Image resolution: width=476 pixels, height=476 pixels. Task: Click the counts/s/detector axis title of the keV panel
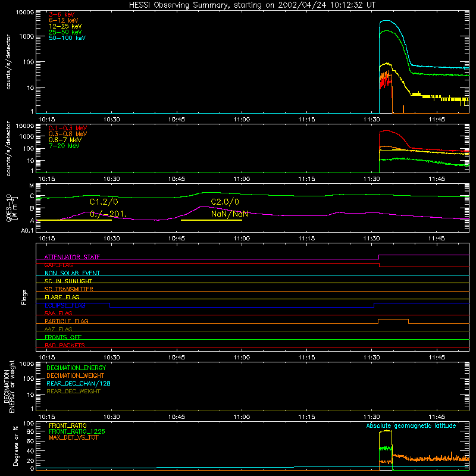8,62
